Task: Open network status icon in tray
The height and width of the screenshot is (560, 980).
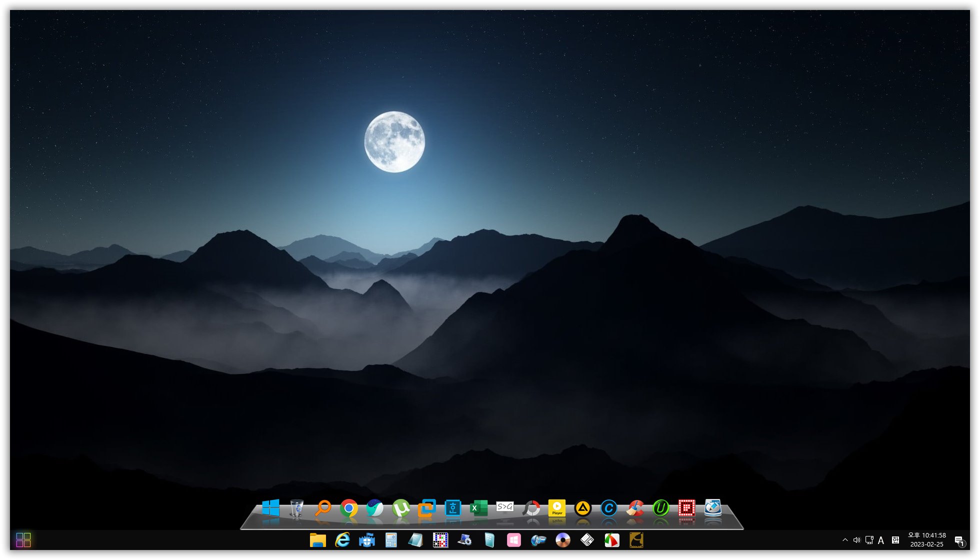Action: [869, 540]
